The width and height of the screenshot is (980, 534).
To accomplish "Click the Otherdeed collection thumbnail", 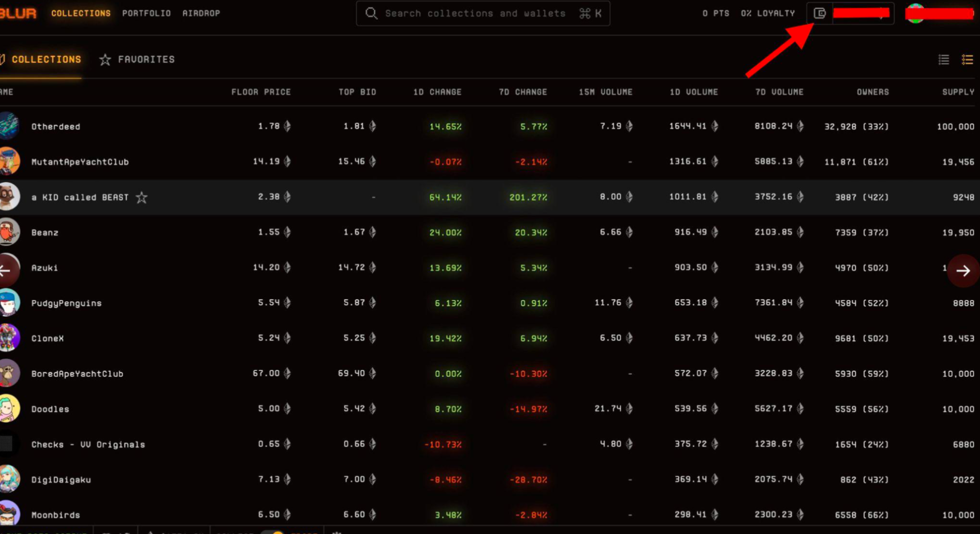I will click(9, 126).
